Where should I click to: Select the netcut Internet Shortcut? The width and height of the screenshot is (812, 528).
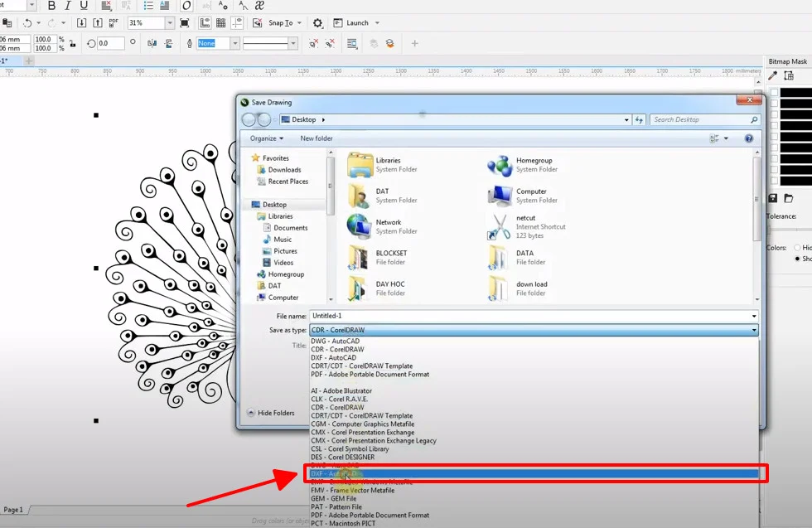pos(527,227)
